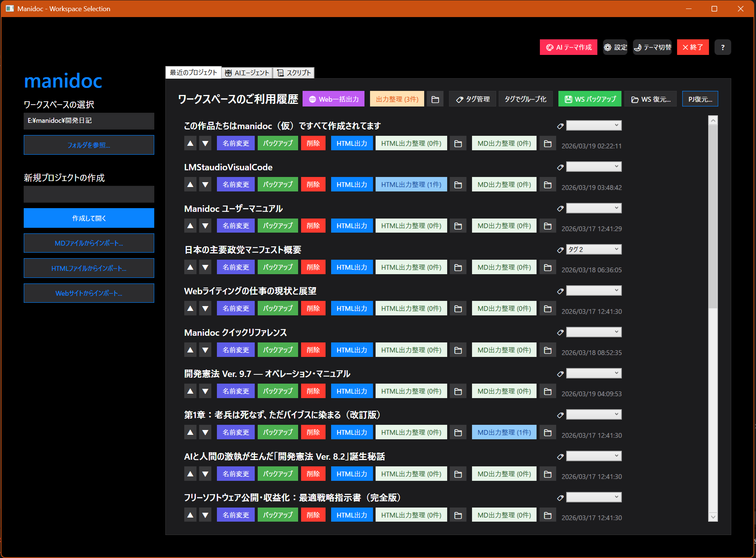Click 作成して開く button
The width and height of the screenshot is (756, 558).
pyautogui.click(x=89, y=218)
